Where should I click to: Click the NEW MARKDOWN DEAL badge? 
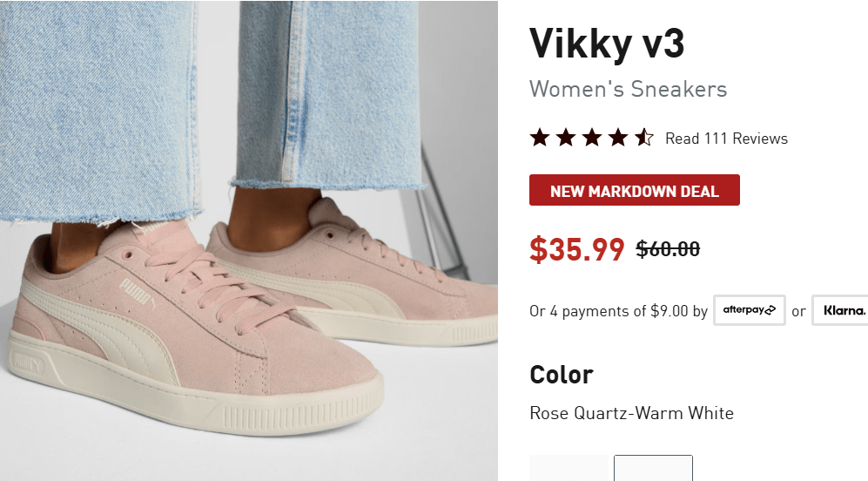(635, 190)
